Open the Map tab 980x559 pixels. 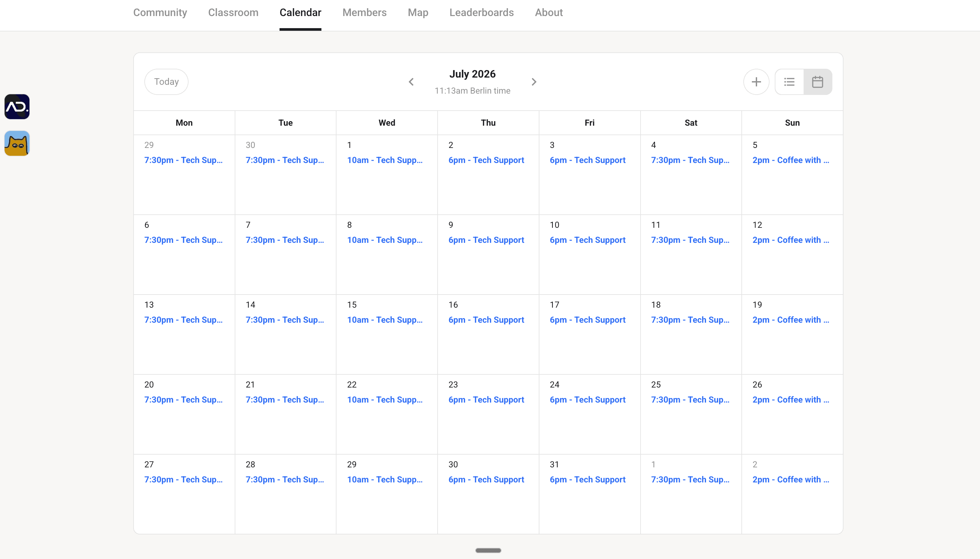pos(418,13)
